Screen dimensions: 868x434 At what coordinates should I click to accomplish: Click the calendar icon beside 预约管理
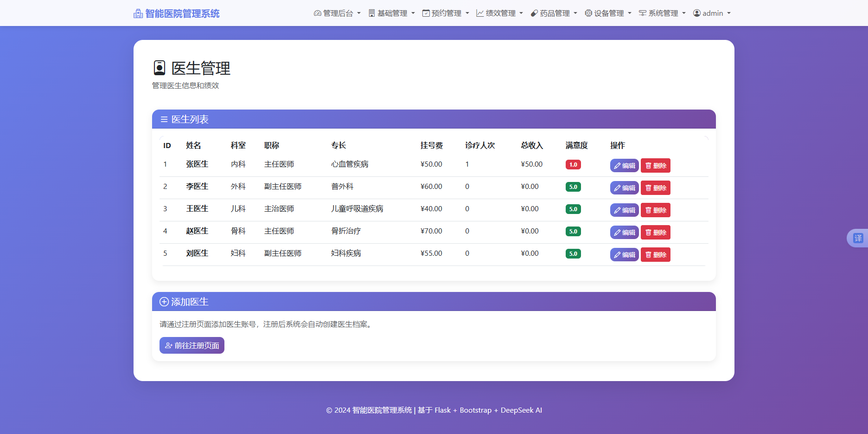click(x=426, y=13)
